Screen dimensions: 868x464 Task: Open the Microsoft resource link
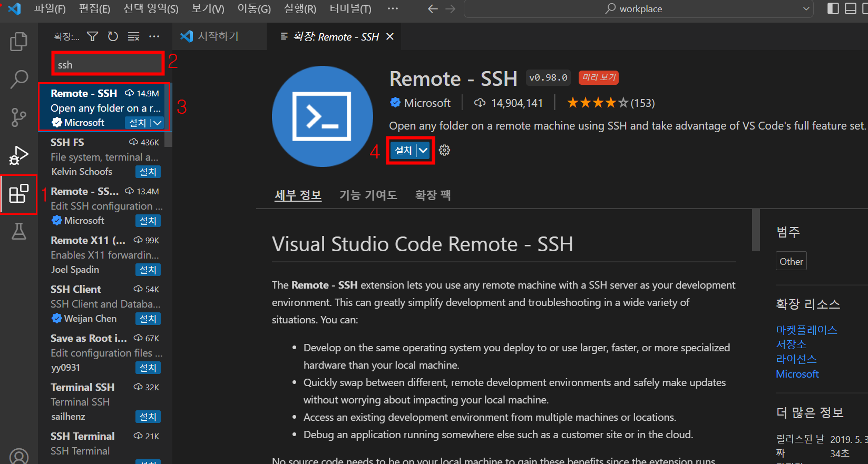[x=797, y=374]
